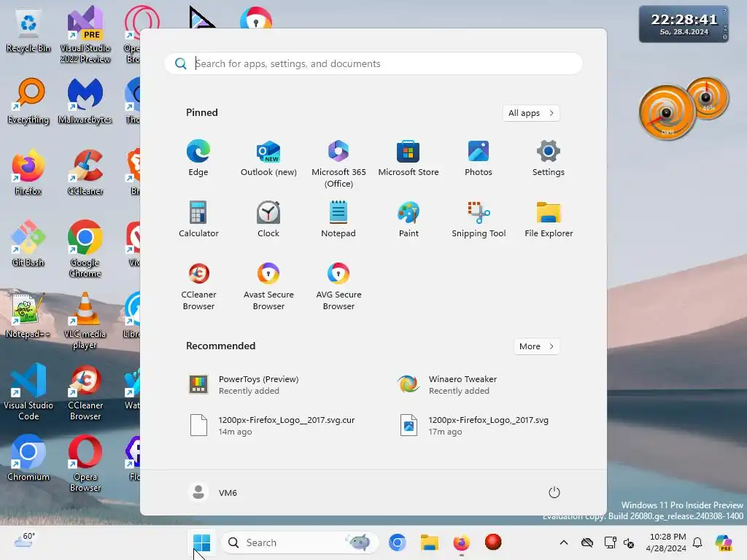Open the notification bell in the tray

pyautogui.click(x=697, y=542)
